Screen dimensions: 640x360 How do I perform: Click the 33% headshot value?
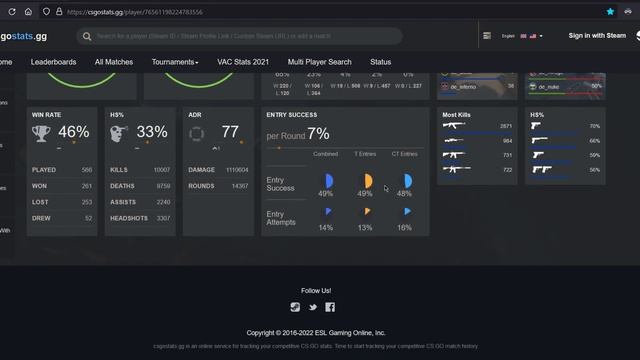pos(152,132)
